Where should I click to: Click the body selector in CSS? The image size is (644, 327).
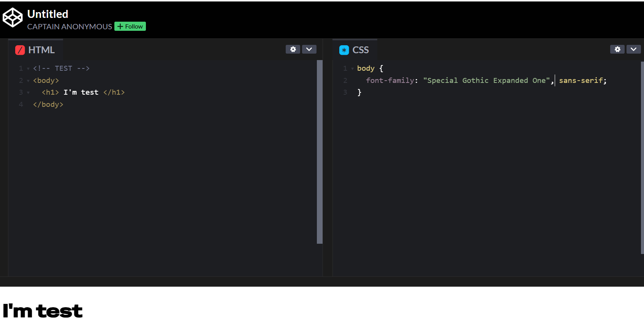point(366,68)
